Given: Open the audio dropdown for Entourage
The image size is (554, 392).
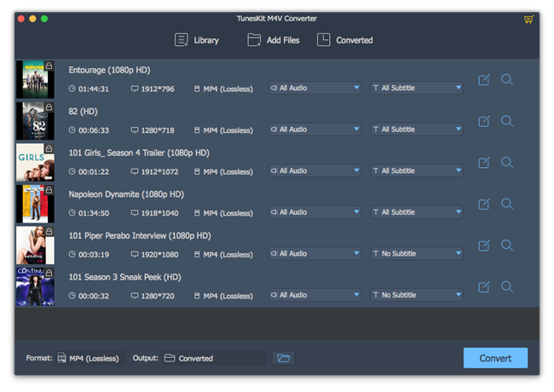Looking at the screenshot, I should [x=315, y=88].
